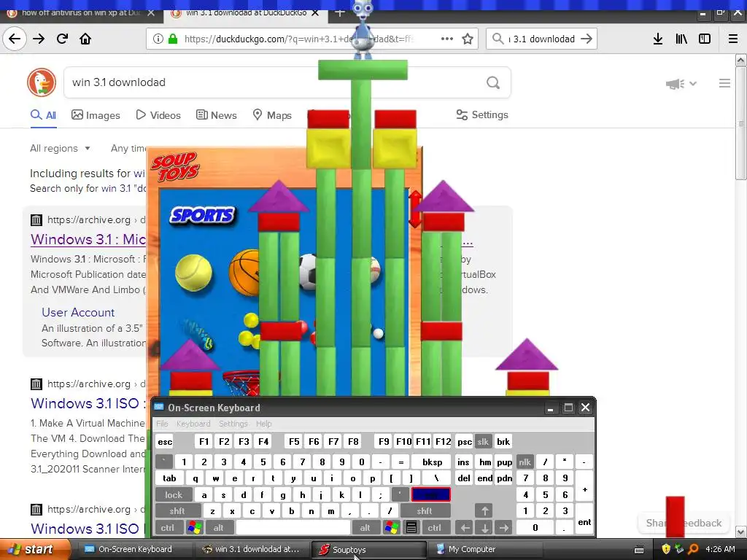Click the esc key on keyboard

coord(165,441)
